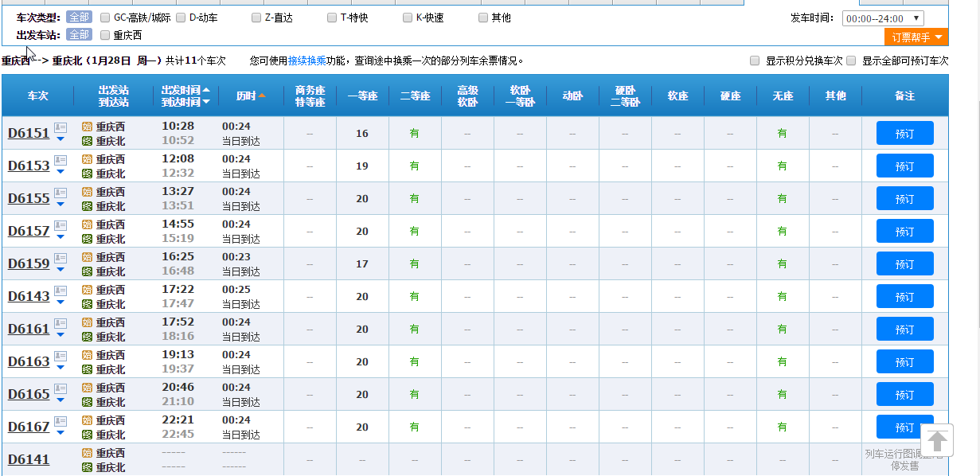This screenshot has height=476, width=980.
Task: Sort by duration using the 历时 orange arrow
Action: coord(262,96)
